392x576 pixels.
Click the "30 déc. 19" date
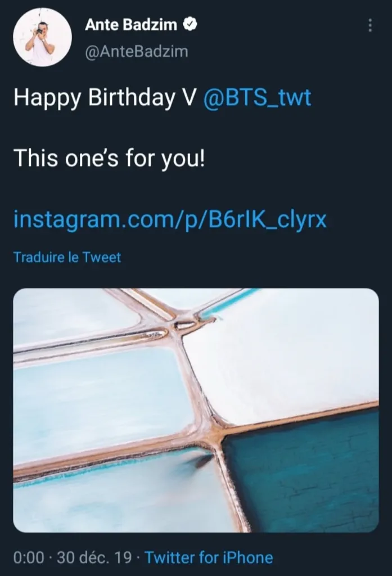(x=94, y=557)
